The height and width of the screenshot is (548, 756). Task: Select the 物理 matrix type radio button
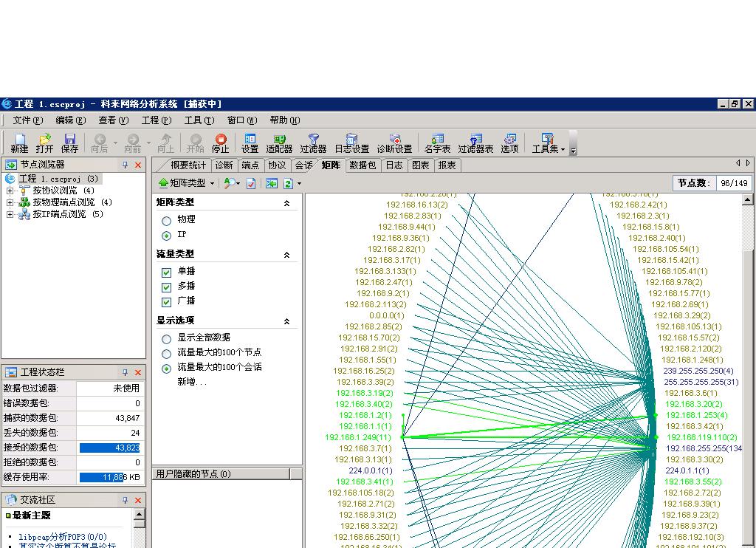(166, 220)
